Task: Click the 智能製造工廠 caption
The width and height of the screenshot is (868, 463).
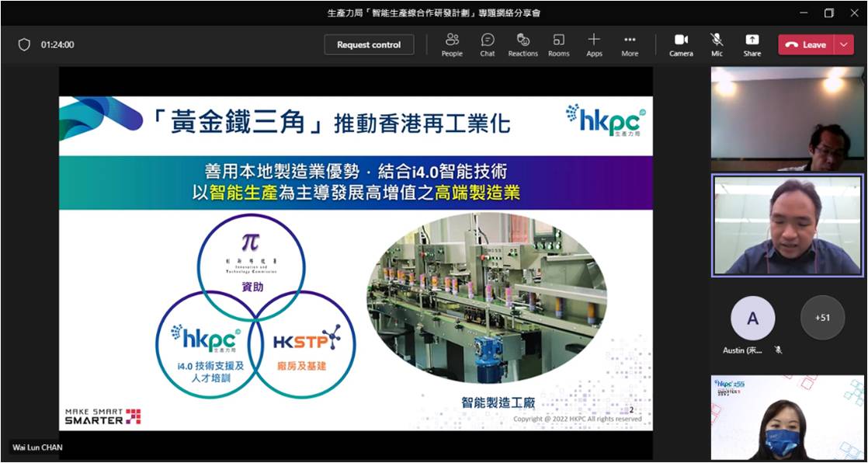Action: 498,402
